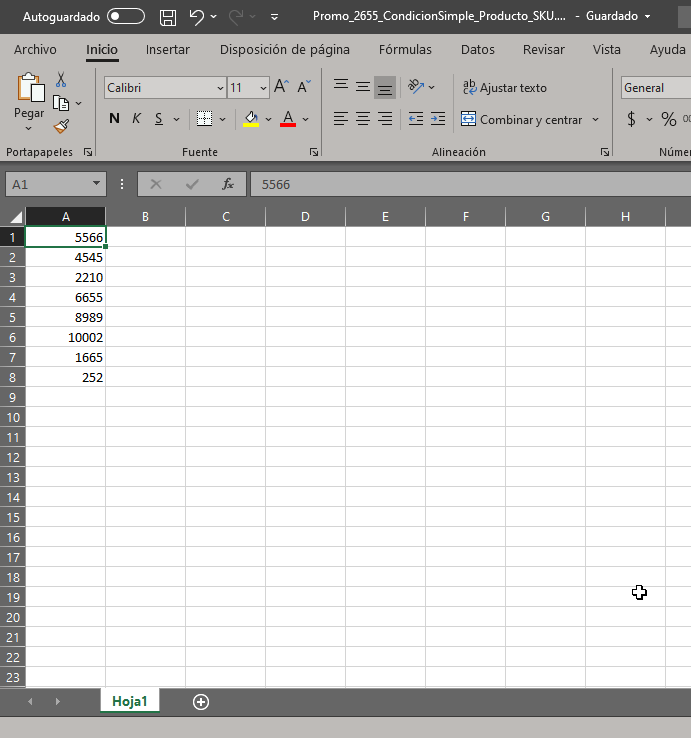Switch to the Insertar tab

[168, 49]
